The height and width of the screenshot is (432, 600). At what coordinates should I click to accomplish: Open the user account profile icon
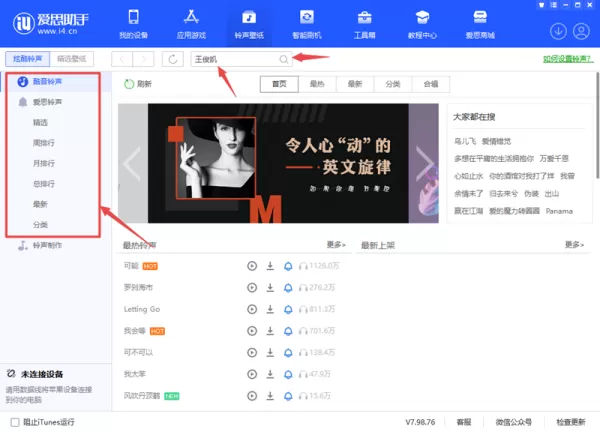pos(581,31)
